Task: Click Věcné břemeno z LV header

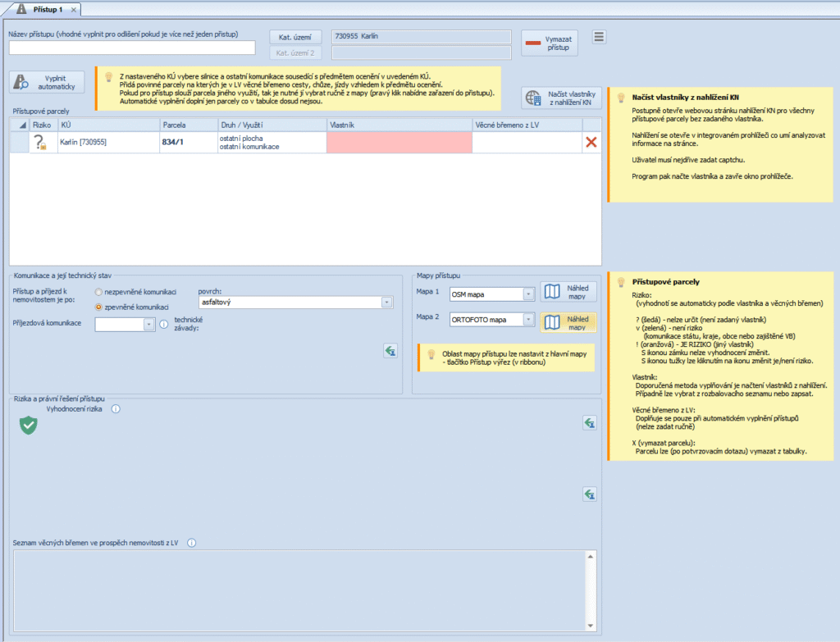Action: 527,125
